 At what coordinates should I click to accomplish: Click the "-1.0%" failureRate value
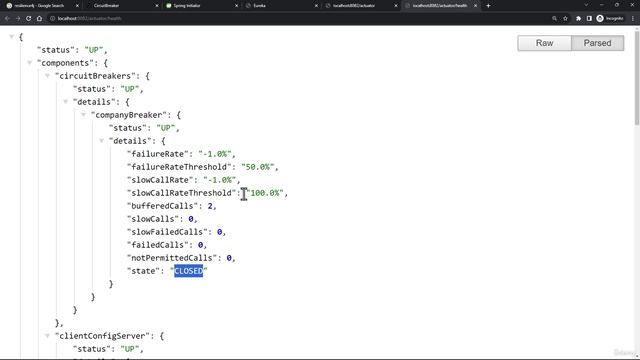coord(215,154)
